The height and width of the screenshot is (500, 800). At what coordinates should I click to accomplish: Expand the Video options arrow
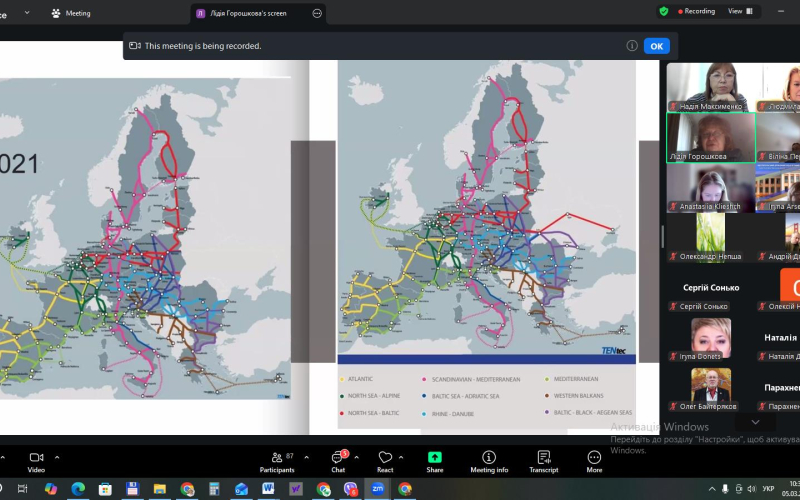[57, 457]
